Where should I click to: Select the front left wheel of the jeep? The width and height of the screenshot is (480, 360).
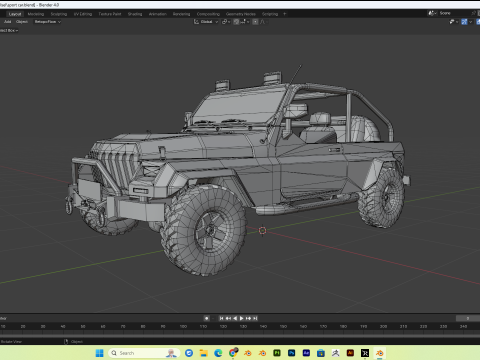204,231
